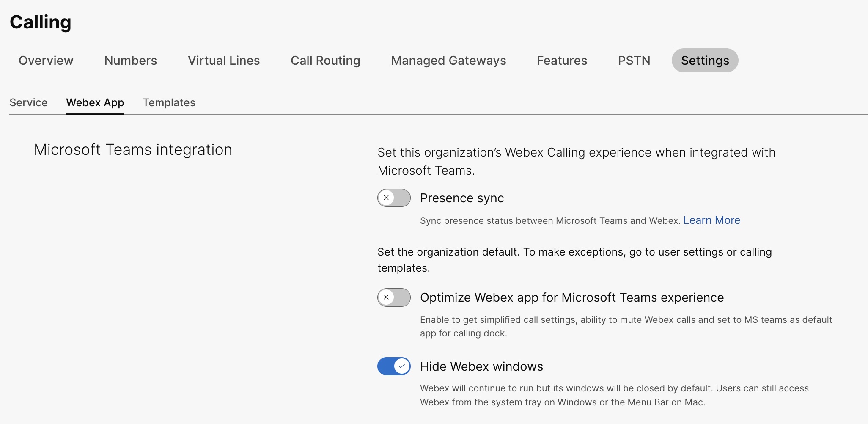The image size is (868, 424).
Task: Click the Hide Webex windows label
Action: tap(481, 366)
